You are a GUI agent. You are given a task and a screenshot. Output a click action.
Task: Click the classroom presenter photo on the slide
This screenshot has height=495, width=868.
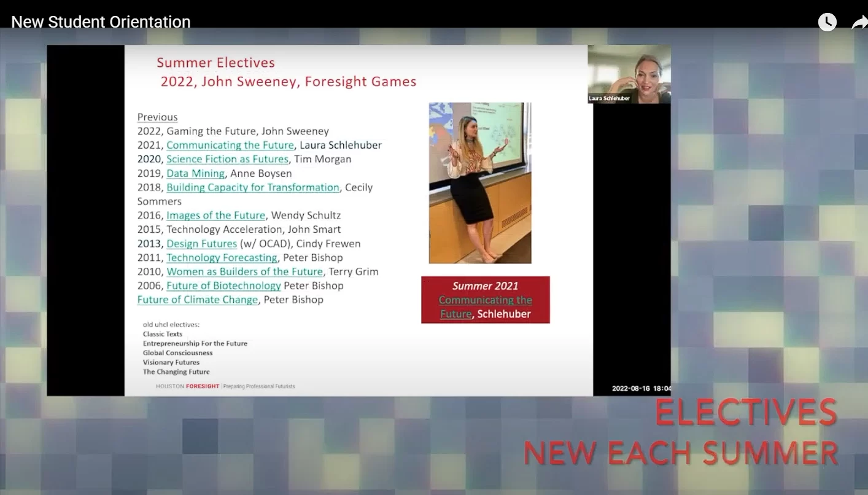pos(479,183)
